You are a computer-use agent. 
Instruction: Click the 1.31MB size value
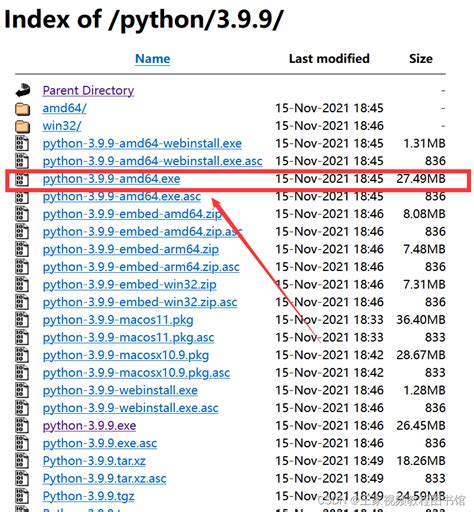424,143
